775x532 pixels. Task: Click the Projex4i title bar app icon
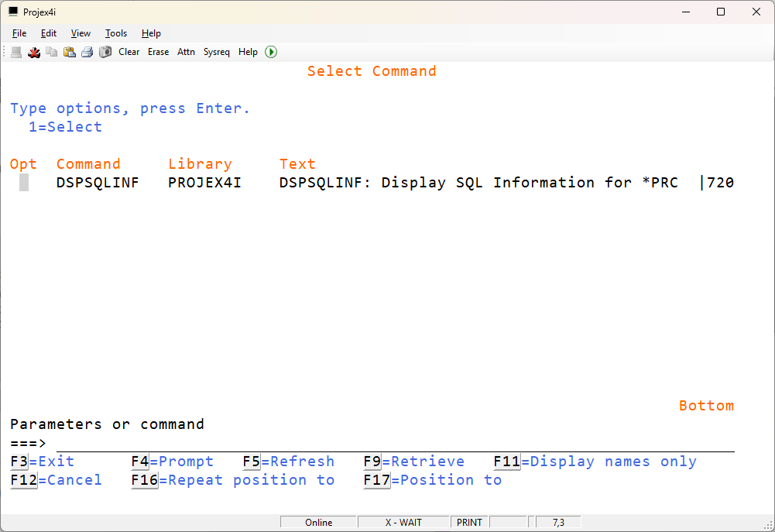(13, 12)
